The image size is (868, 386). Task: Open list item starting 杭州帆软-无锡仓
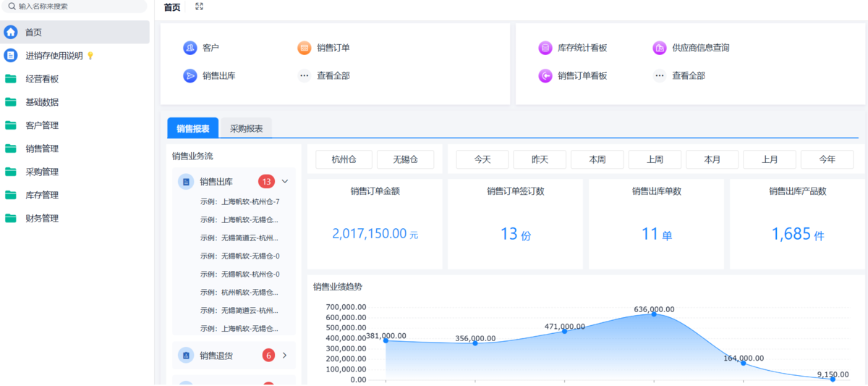239,292
